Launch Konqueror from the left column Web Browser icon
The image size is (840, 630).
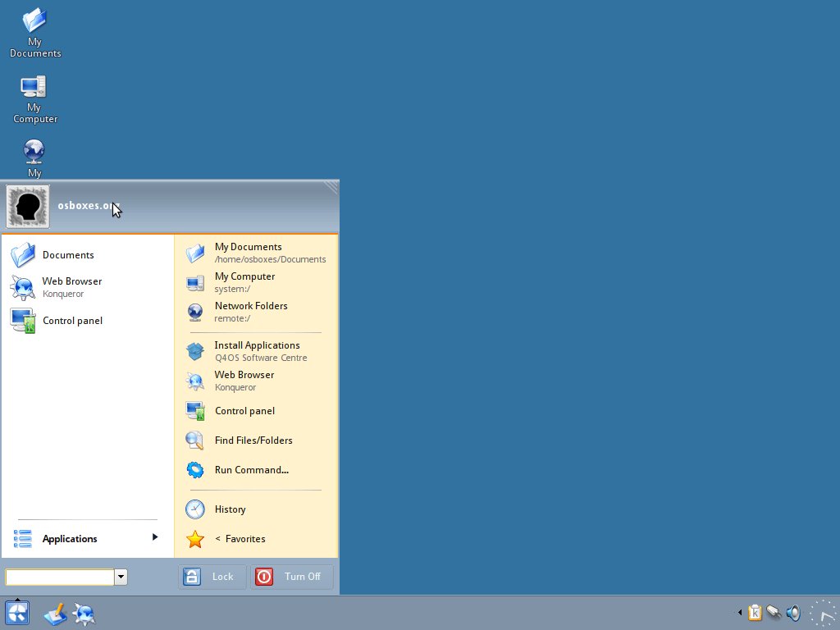(23, 287)
